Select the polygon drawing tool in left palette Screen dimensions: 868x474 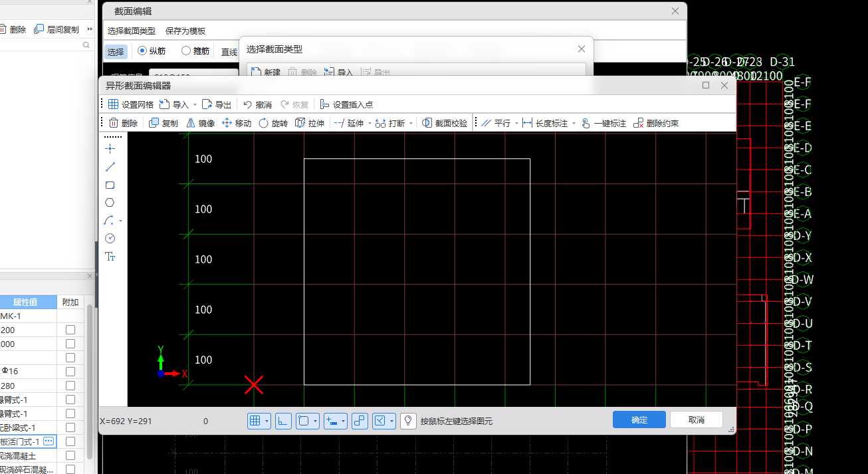pos(110,203)
